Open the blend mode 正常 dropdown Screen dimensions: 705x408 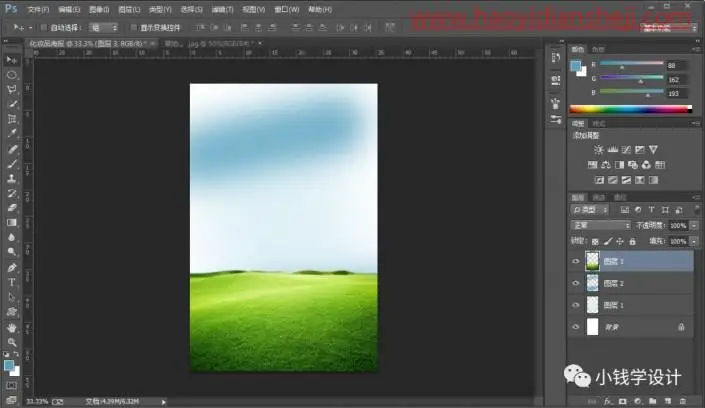601,225
